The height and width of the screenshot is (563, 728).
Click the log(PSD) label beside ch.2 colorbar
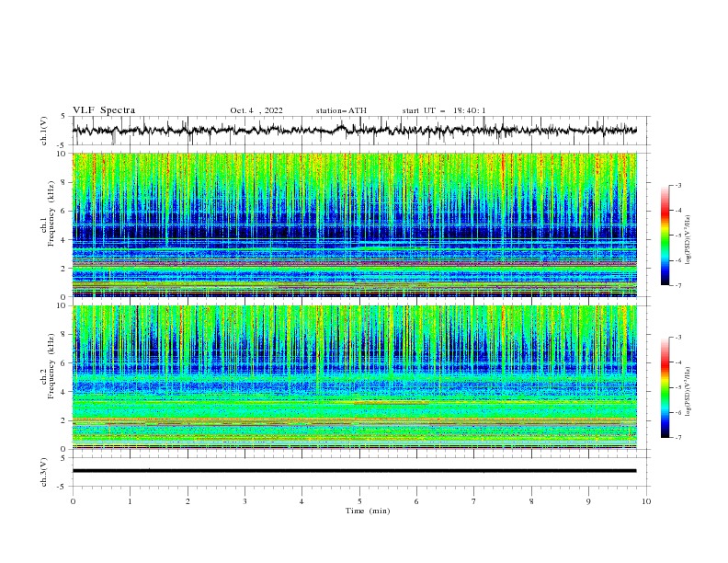(x=688, y=392)
